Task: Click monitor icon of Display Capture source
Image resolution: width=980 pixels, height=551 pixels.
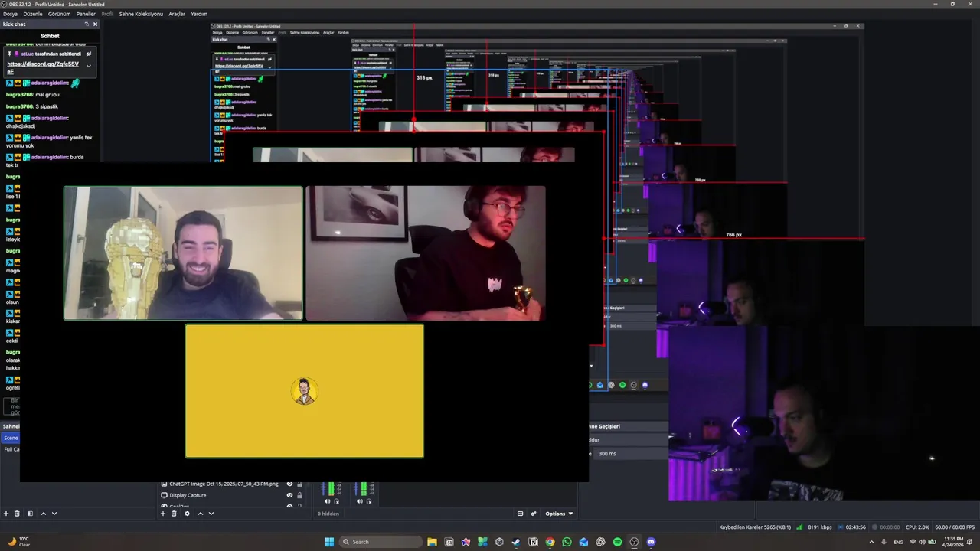Action: [x=164, y=495]
